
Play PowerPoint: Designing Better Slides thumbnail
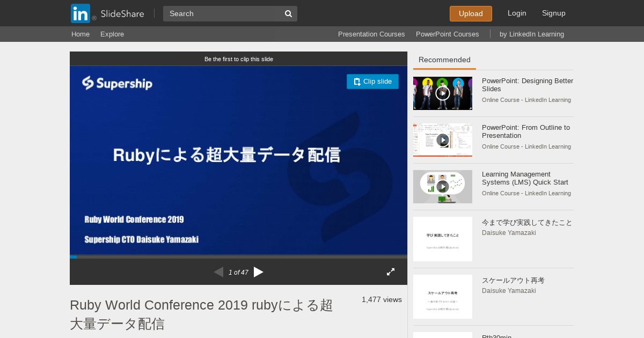443,93
